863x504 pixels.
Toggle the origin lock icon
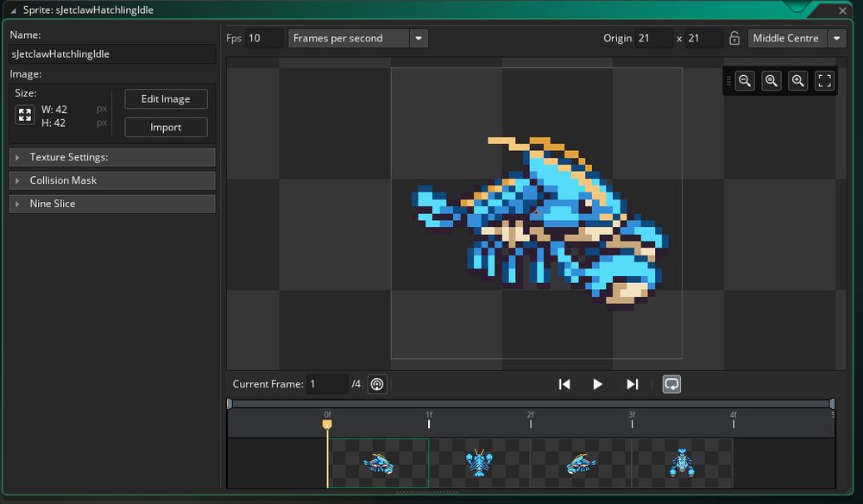734,38
